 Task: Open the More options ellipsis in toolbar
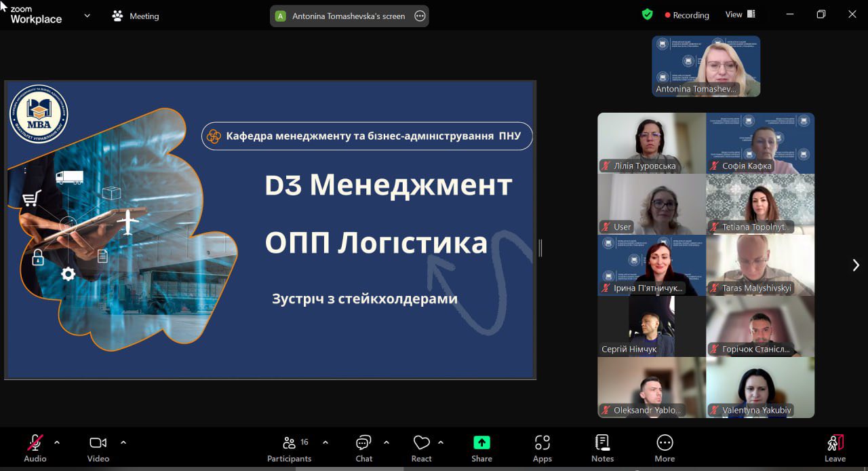(x=665, y=448)
